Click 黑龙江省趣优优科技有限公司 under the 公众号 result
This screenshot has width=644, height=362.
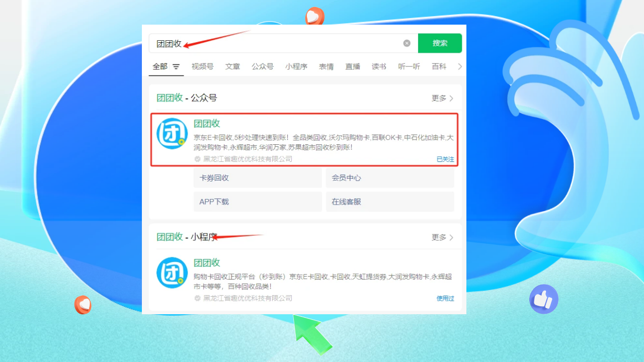248,159
